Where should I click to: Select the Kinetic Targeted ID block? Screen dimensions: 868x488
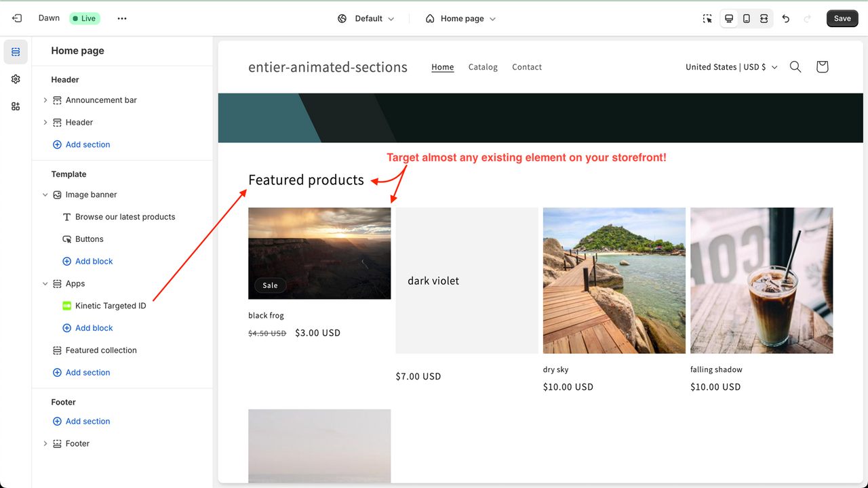[111, 306]
